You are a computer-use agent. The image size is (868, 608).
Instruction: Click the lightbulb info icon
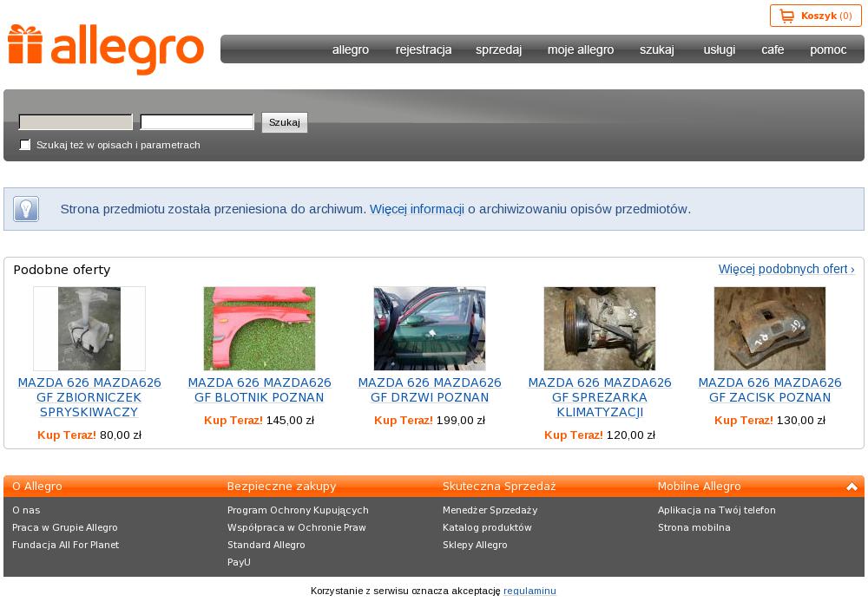pos(26,209)
